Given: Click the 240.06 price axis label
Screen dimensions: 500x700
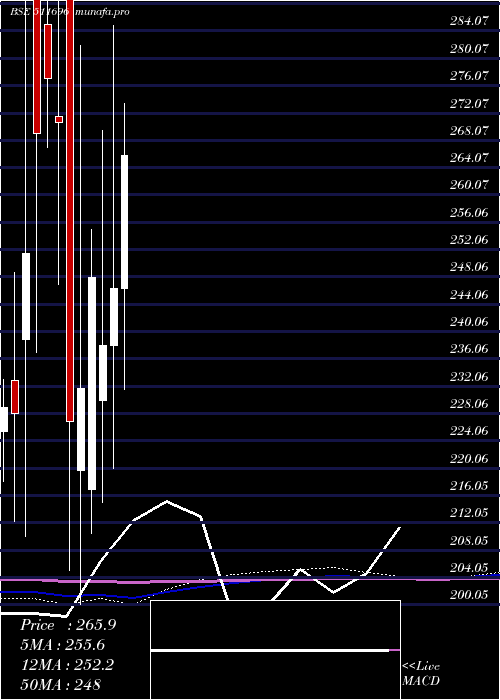Looking at the screenshot, I should (469, 322).
